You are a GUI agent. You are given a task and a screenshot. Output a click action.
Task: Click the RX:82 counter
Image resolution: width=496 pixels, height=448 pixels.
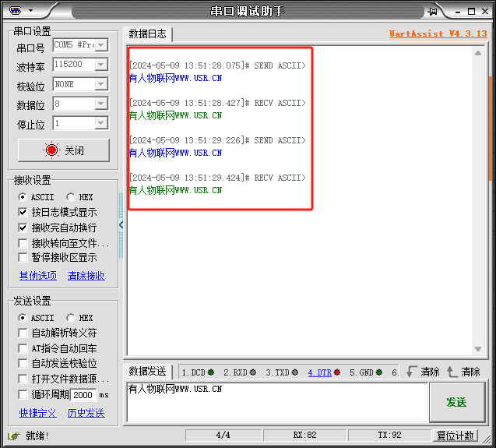point(305,436)
